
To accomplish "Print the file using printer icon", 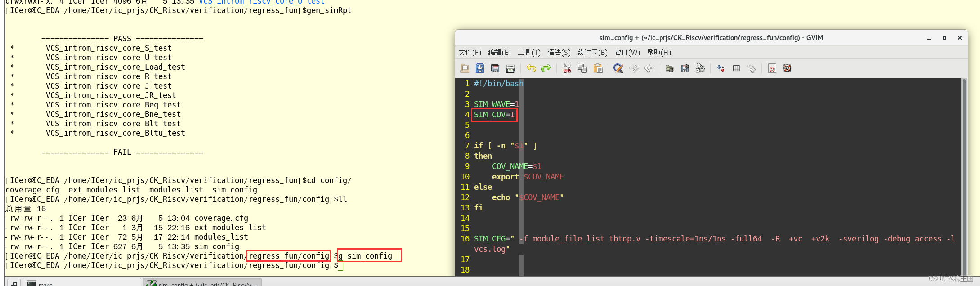I will (x=510, y=68).
